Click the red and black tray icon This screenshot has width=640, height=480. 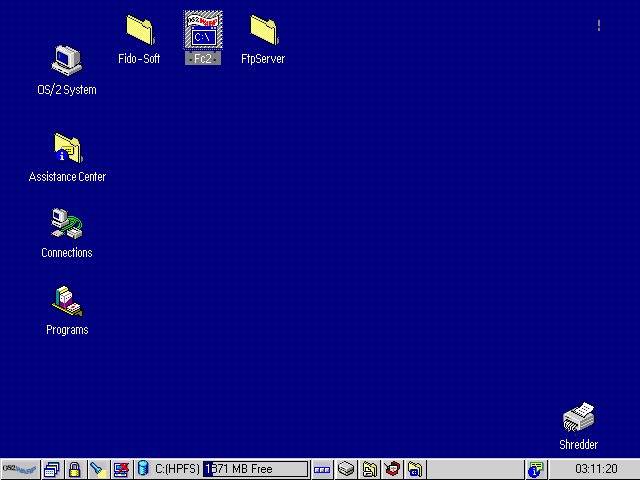point(393,469)
